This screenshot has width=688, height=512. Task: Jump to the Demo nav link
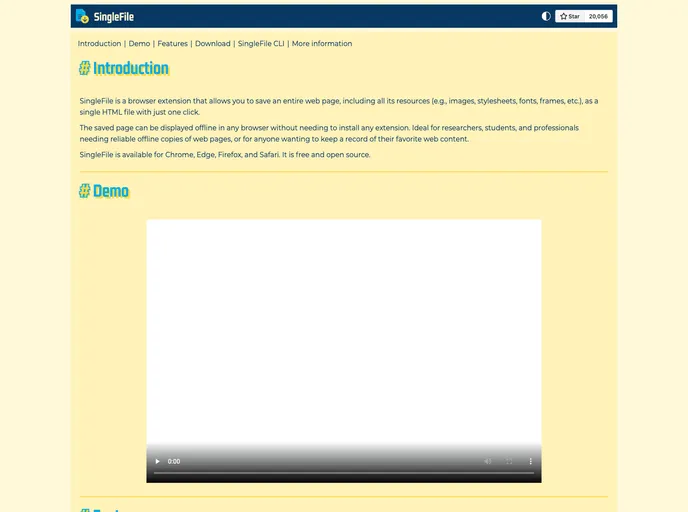coord(139,43)
